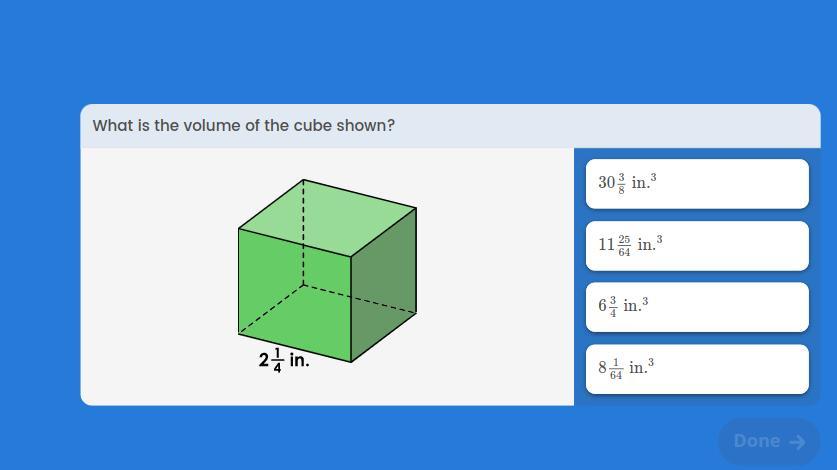Click the fraction 1/64 in last answer
This screenshot has height=470, width=837.
616,369
